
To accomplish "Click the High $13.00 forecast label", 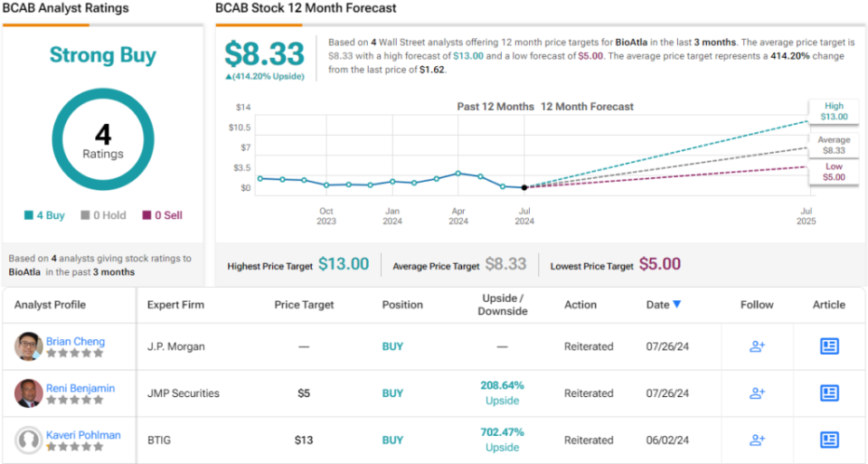I will pyautogui.click(x=834, y=110).
